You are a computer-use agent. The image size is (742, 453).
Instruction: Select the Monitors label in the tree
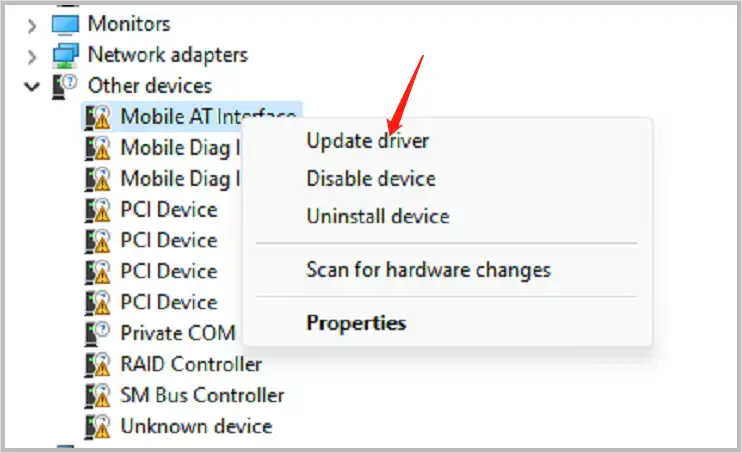click(x=129, y=23)
